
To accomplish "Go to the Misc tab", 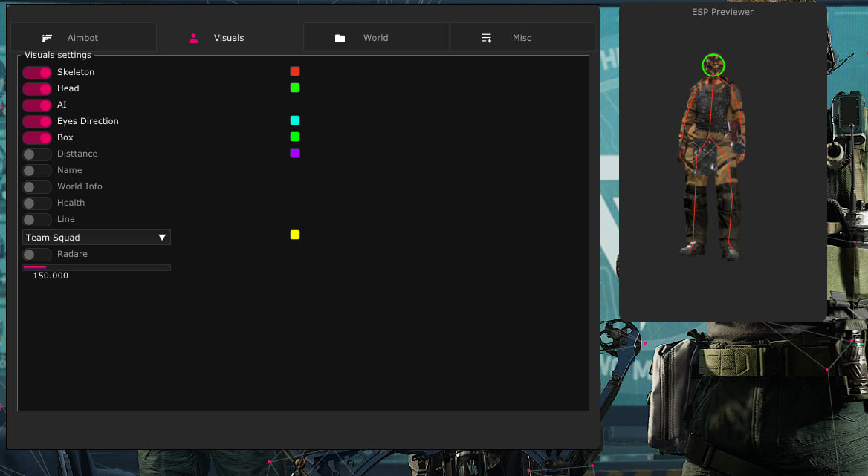I will coord(522,38).
